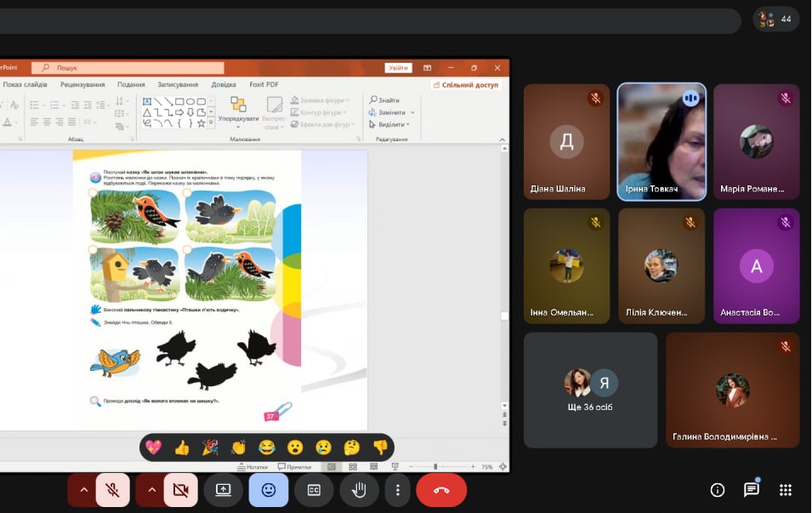This screenshot has height=513, width=812.
Task: Open the meeting details info icon
Action: (718, 489)
